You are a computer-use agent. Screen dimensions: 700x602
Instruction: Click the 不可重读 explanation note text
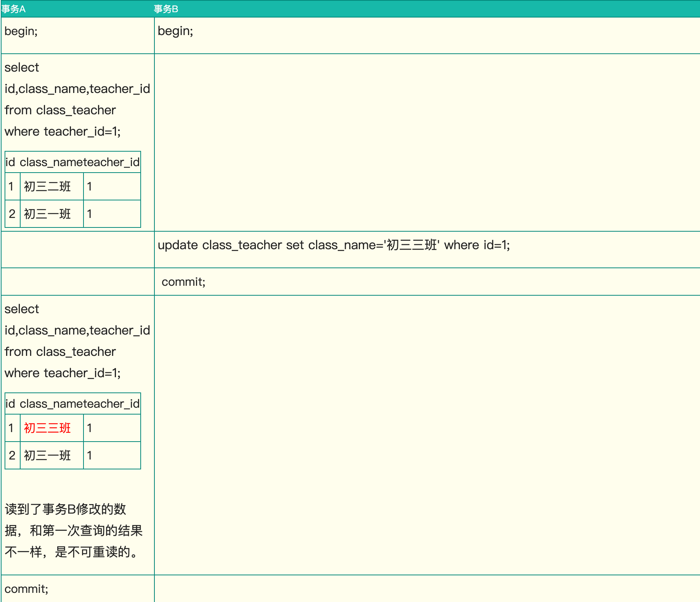(73, 530)
